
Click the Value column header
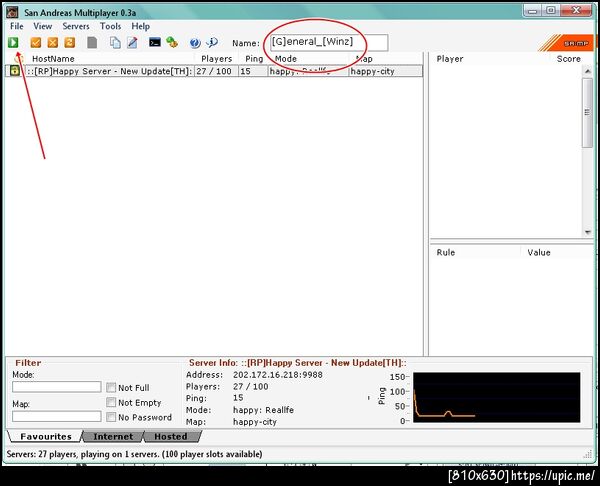(538, 253)
